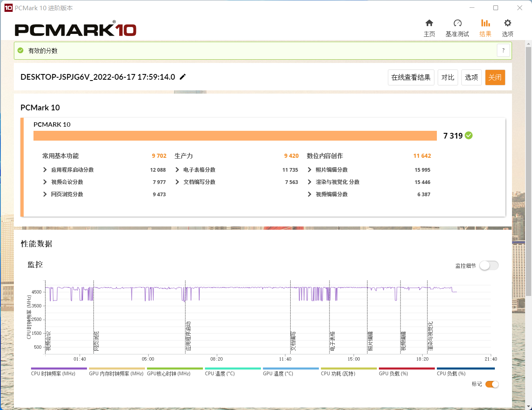
Task: Click the 应用程序启动 timeline marker
Action: click(x=189, y=336)
